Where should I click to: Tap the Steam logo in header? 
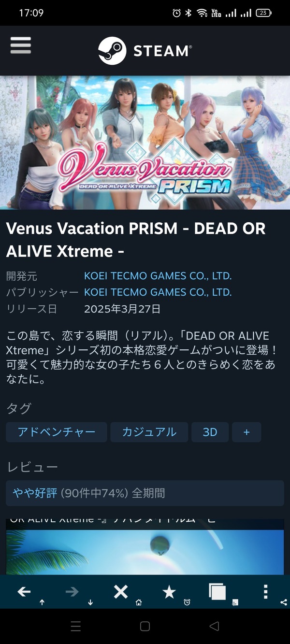145,51
